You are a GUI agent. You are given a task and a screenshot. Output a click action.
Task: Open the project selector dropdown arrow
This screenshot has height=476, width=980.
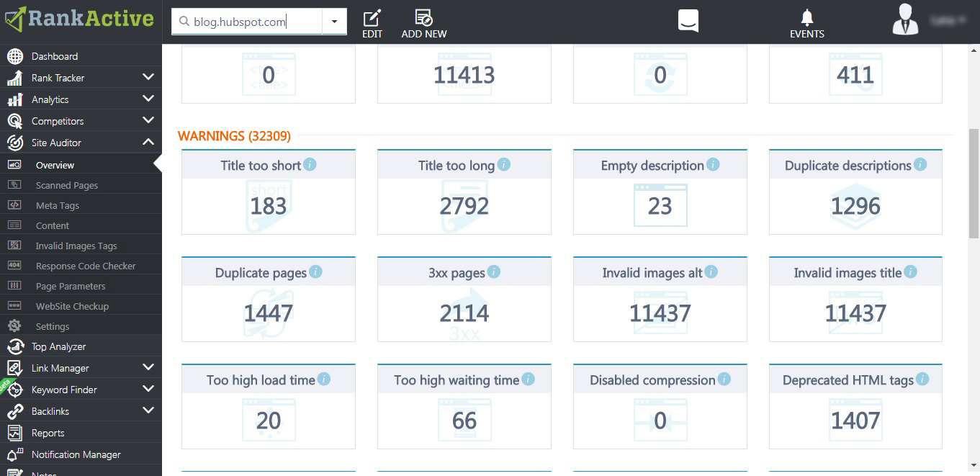pyautogui.click(x=334, y=22)
